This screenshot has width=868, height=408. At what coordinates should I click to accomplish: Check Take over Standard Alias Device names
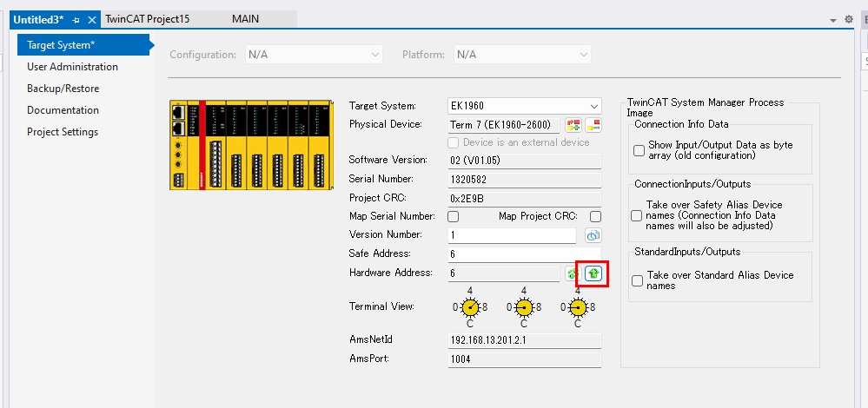[x=638, y=281]
